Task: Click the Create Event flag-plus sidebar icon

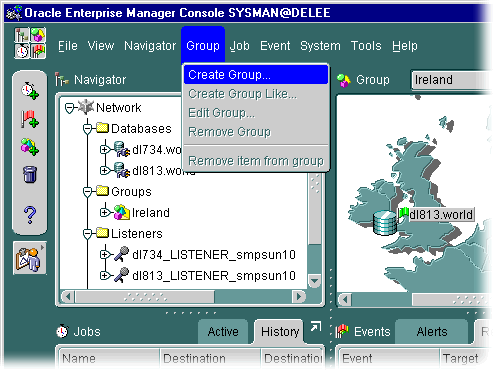Action: [30, 119]
